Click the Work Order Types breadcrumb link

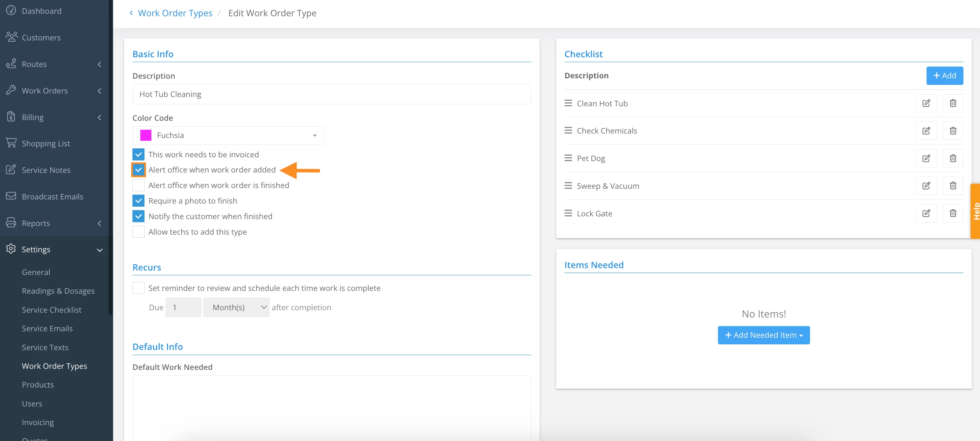point(174,13)
